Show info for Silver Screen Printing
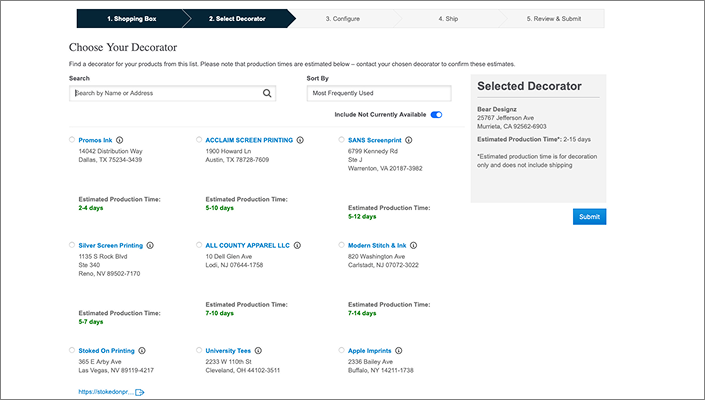 pyautogui.click(x=165, y=245)
